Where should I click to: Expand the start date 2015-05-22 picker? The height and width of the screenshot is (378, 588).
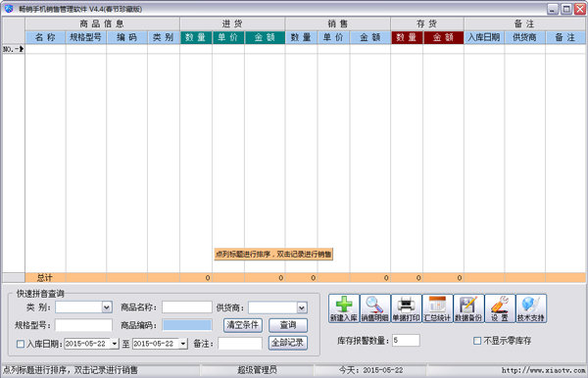point(115,343)
